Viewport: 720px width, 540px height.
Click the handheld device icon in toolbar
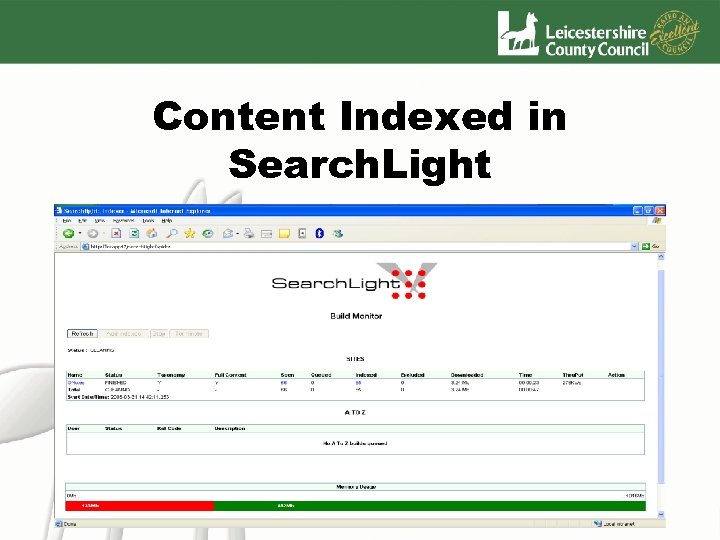point(302,233)
